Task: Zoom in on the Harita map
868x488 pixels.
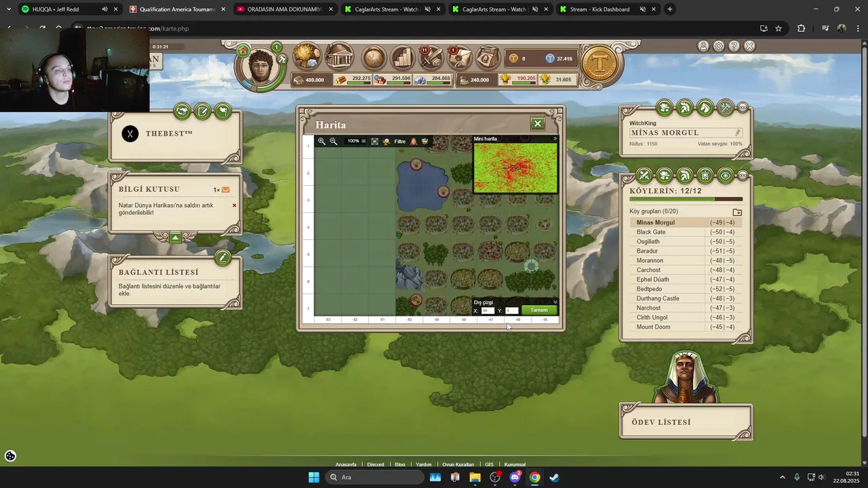Action: (321, 141)
